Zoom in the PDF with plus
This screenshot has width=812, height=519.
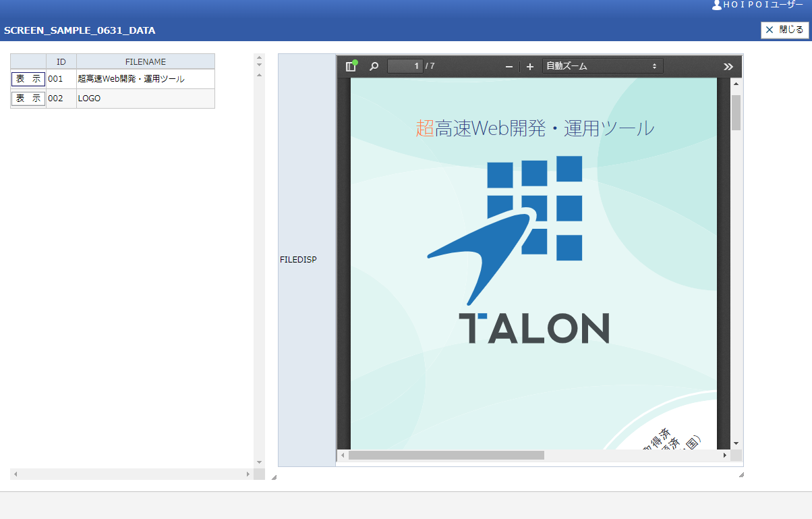pos(530,66)
